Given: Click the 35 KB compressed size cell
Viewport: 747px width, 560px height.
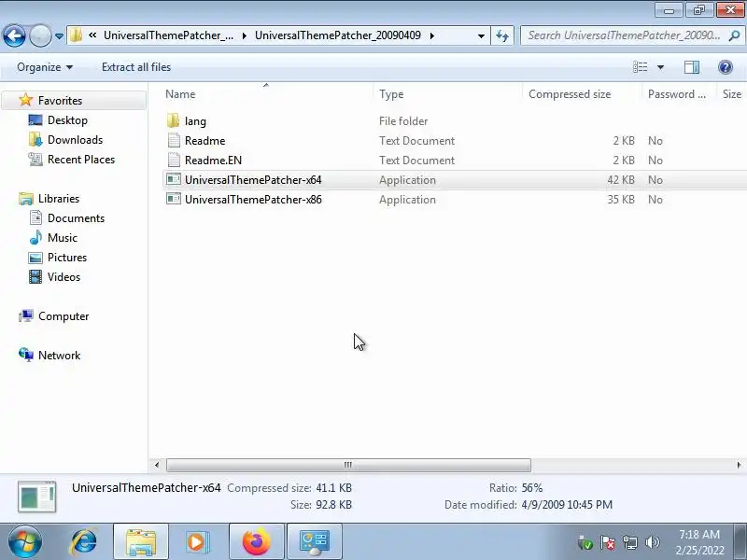Looking at the screenshot, I should [x=621, y=200].
